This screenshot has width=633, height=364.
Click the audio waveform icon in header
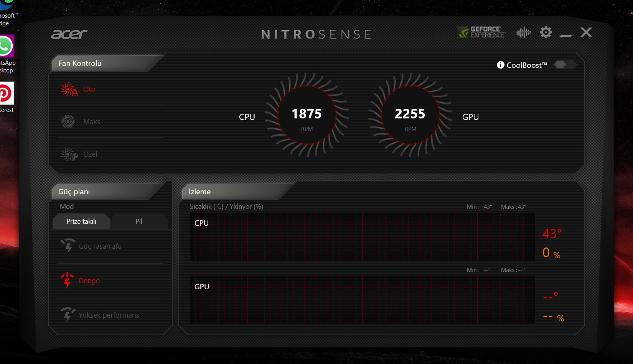click(x=523, y=33)
